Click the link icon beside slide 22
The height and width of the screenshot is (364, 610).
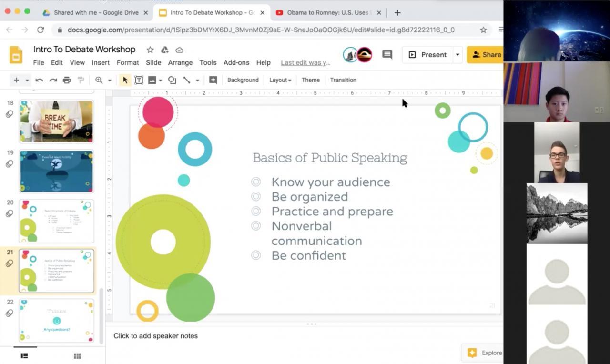tap(9, 313)
